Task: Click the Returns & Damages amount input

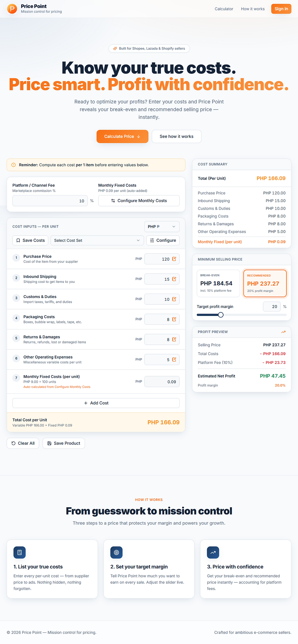Action: pyautogui.click(x=162, y=339)
